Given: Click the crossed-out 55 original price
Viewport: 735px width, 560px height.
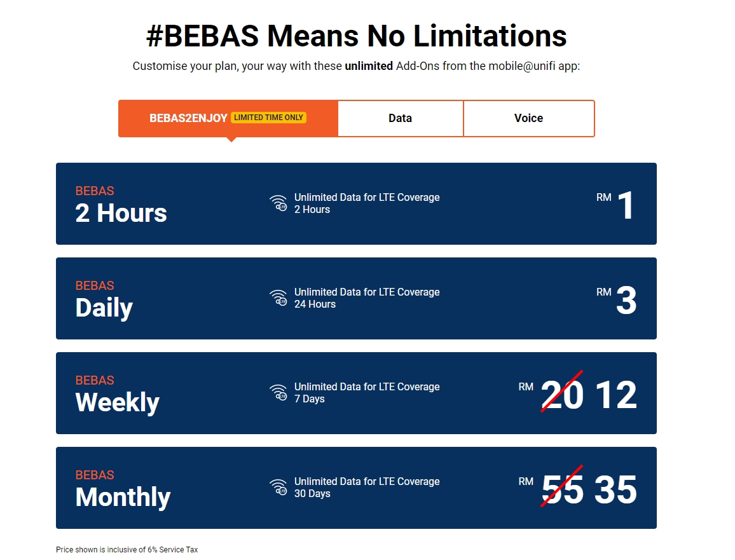Looking at the screenshot, I should coord(562,489).
